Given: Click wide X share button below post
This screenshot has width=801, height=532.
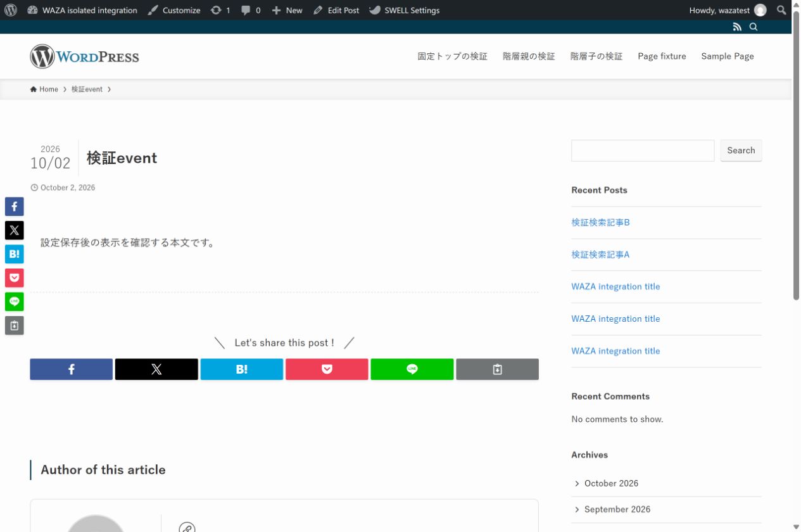Looking at the screenshot, I should (156, 369).
